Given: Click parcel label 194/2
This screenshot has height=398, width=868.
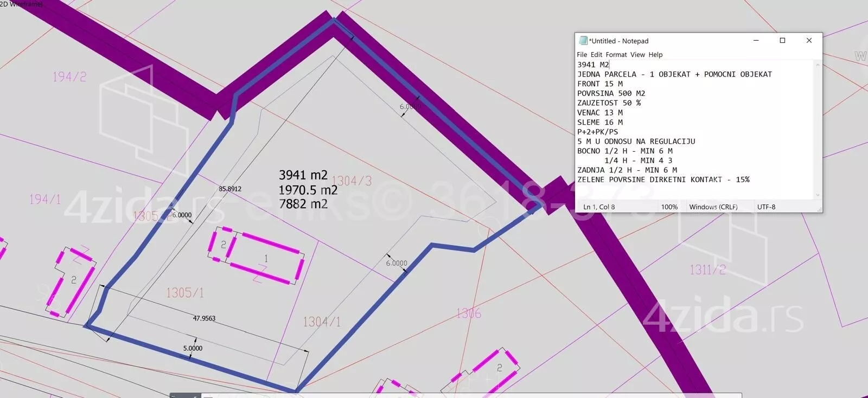Looking at the screenshot, I should (x=69, y=77).
